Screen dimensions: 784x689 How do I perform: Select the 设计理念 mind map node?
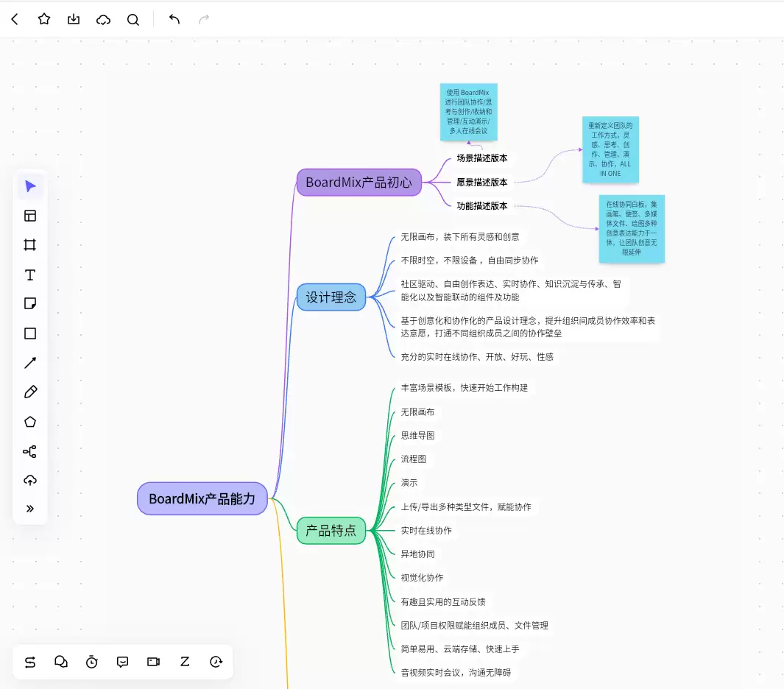(331, 297)
